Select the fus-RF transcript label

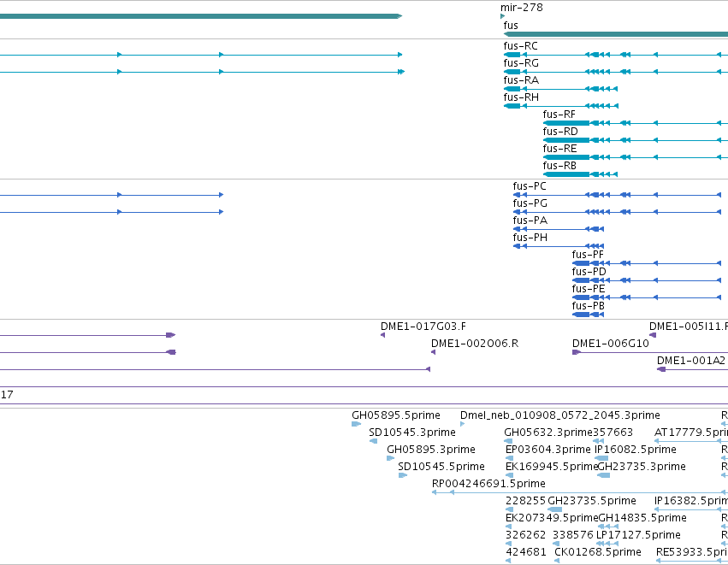click(x=559, y=115)
